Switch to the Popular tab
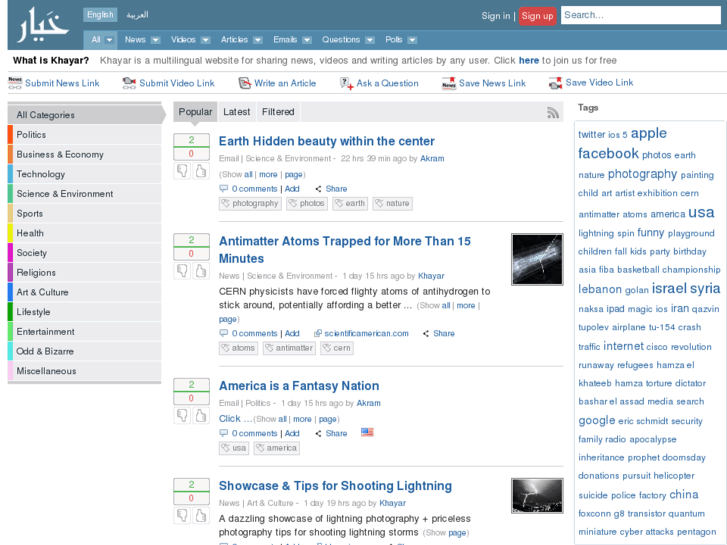This screenshot has height=545, width=727. pos(195,112)
